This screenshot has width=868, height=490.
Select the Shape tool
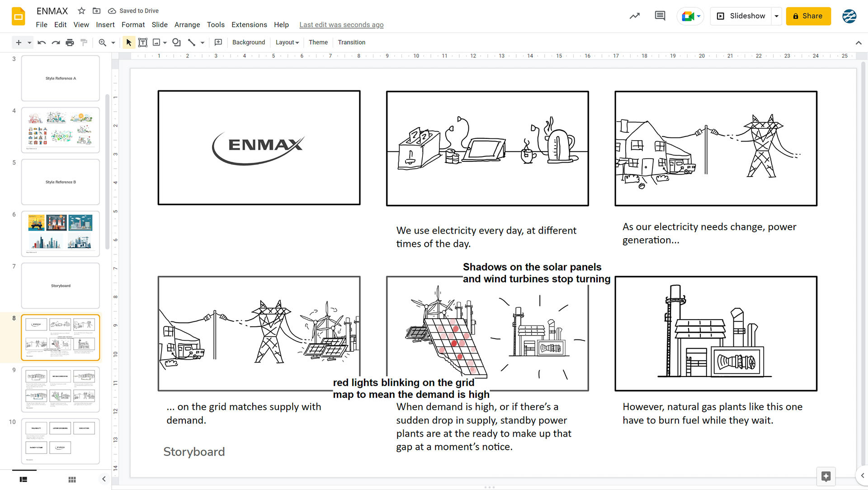(x=176, y=42)
